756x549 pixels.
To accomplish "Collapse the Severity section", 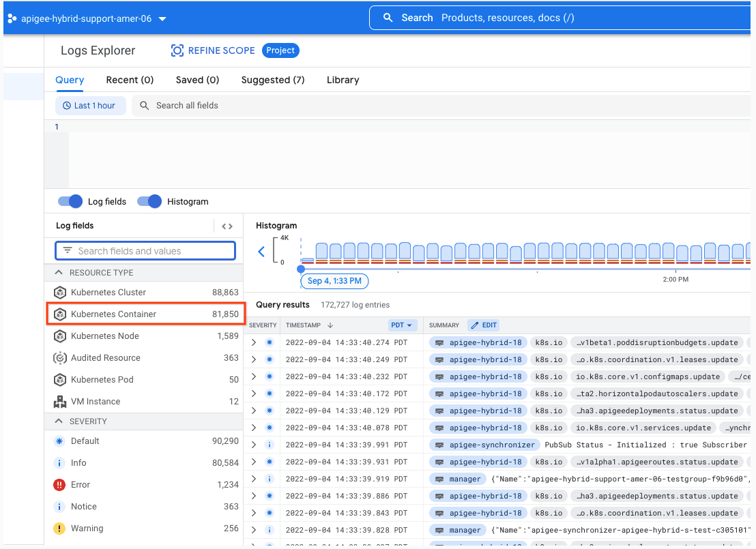I will pyautogui.click(x=59, y=421).
